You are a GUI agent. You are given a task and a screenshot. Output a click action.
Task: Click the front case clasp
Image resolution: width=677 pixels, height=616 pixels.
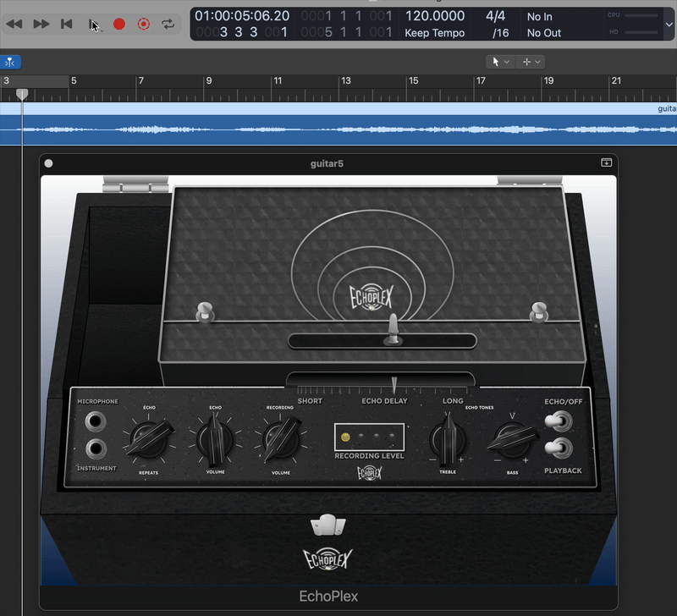tap(328, 525)
